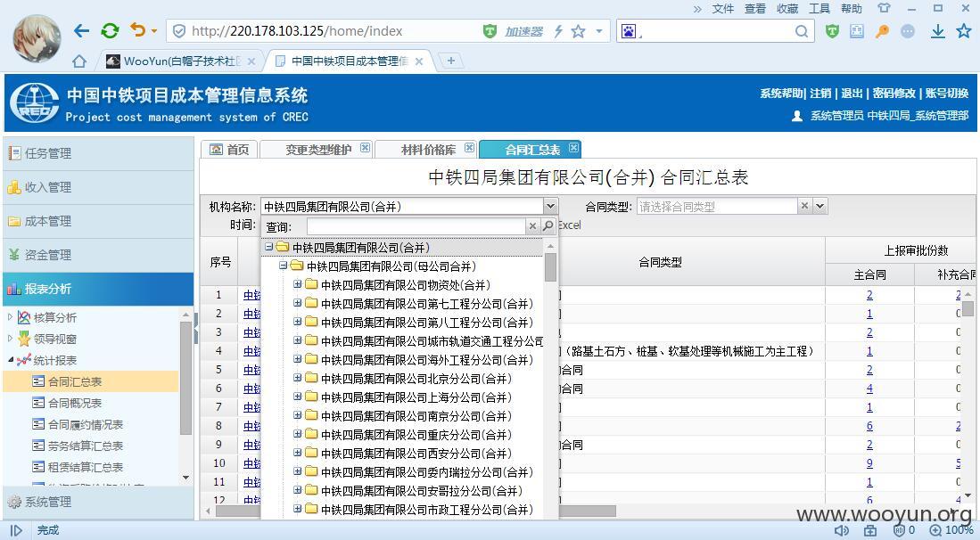The image size is (980, 540).
Task: Open the 文件 browser menu
Action: click(x=723, y=8)
